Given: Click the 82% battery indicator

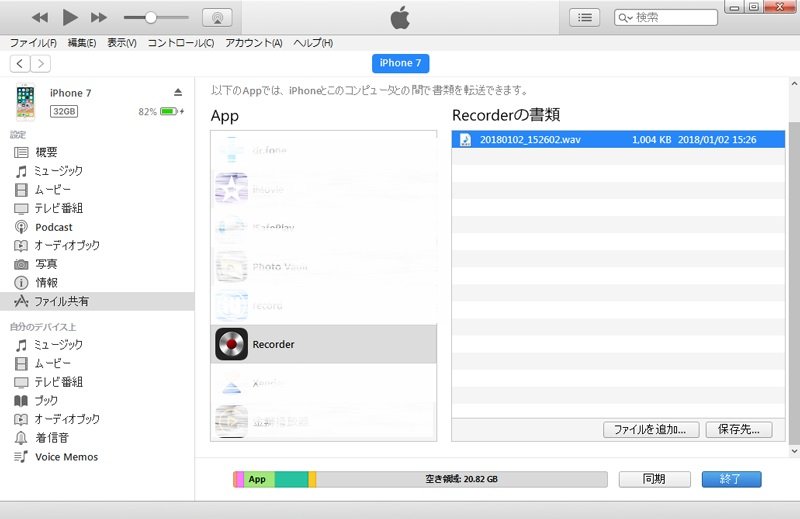Looking at the screenshot, I should 161,111.
